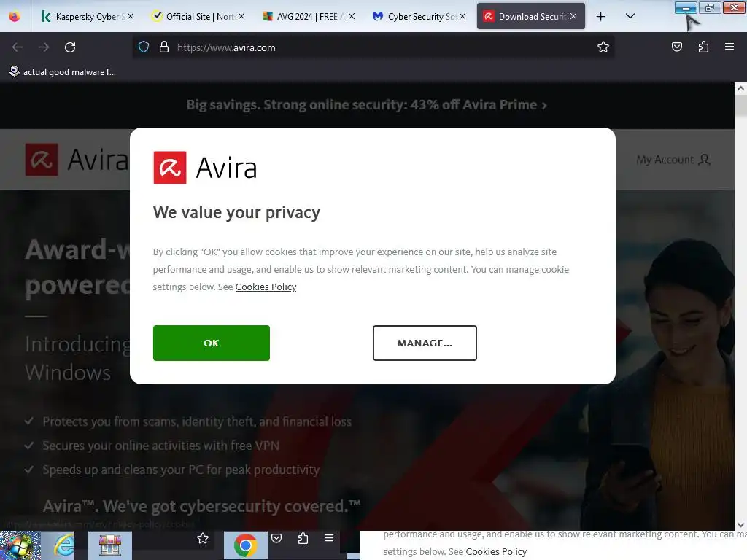Open tracking protection shield icon
The width and height of the screenshot is (747, 560).
tap(144, 47)
